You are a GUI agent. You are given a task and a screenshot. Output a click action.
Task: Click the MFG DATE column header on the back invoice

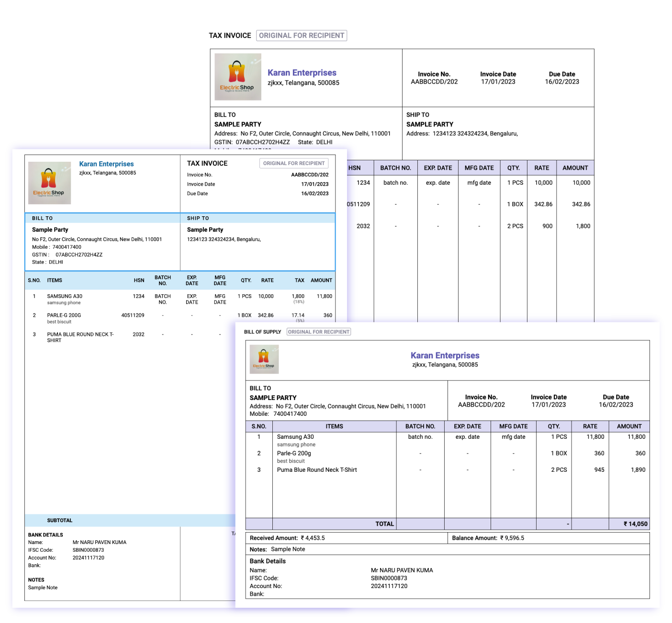pos(479,168)
